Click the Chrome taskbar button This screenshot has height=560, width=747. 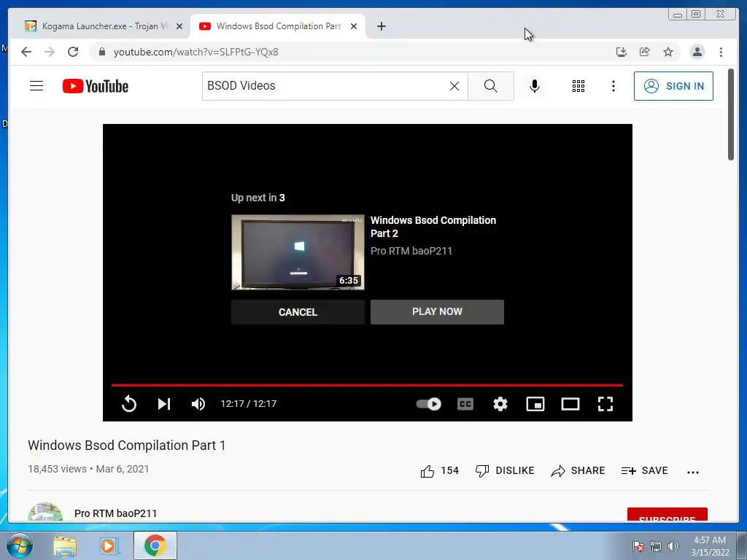click(155, 545)
